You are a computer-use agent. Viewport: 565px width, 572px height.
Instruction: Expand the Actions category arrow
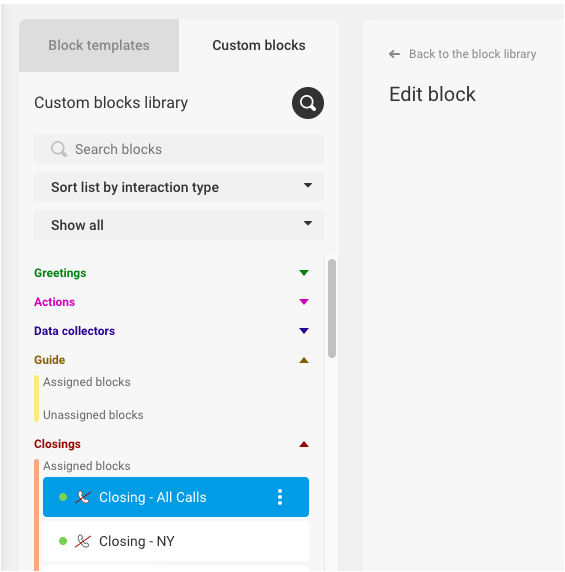[x=304, y=301]
